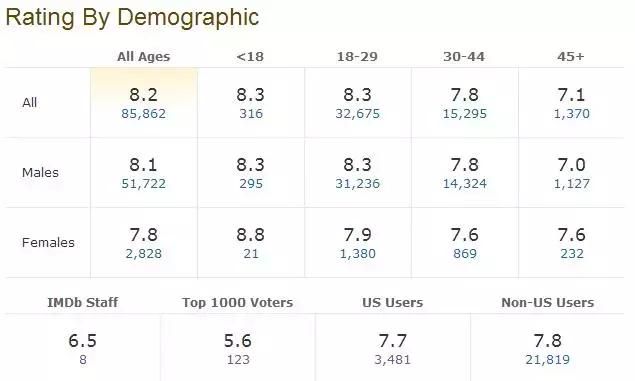This screenshot has width=635, height=381.
Task: Open the 869 females 30-44 votes link
Action: 465,254
